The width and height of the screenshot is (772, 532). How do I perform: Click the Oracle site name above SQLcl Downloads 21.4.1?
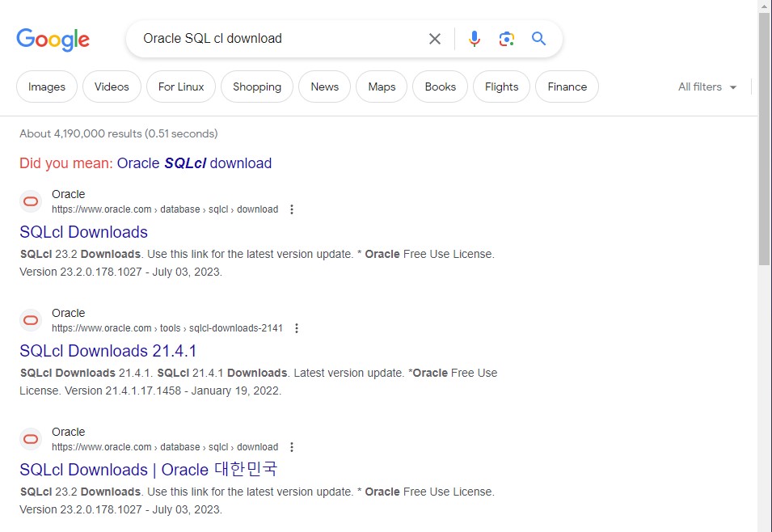(x=69, y=313)
